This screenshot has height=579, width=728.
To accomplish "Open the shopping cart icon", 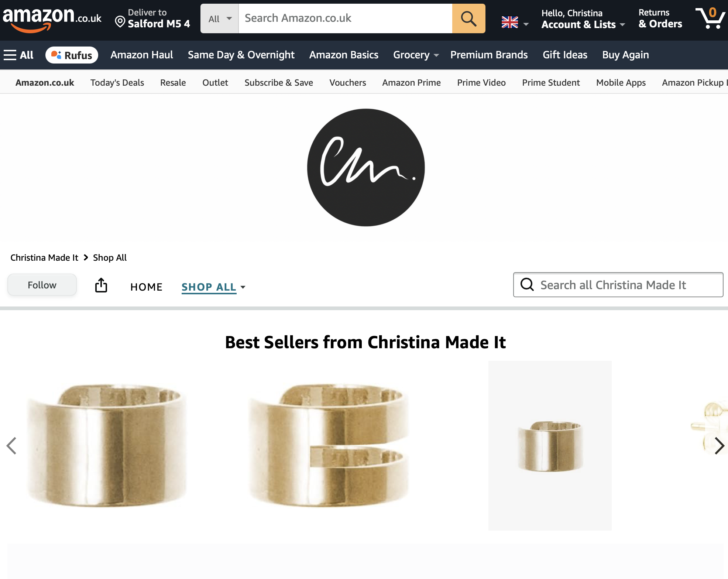I will [710, 18].
